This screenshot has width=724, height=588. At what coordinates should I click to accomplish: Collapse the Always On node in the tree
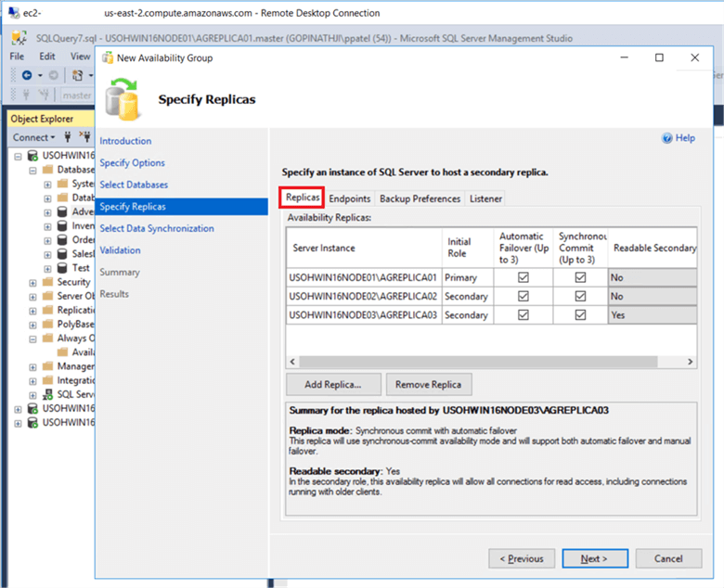coord(33,339)
